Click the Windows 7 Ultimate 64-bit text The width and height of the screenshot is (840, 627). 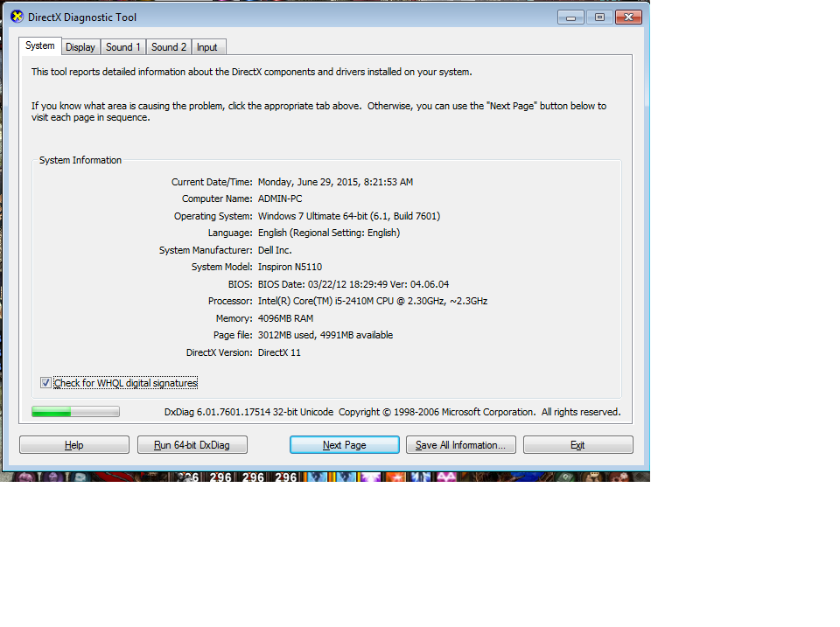click(x=349, y=216)
